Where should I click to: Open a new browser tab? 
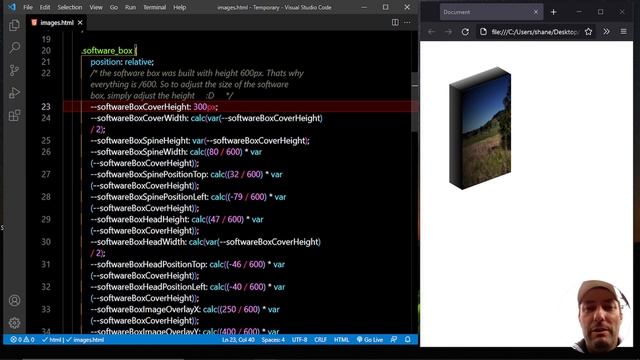pyautogui.click(x=553, y=12)
